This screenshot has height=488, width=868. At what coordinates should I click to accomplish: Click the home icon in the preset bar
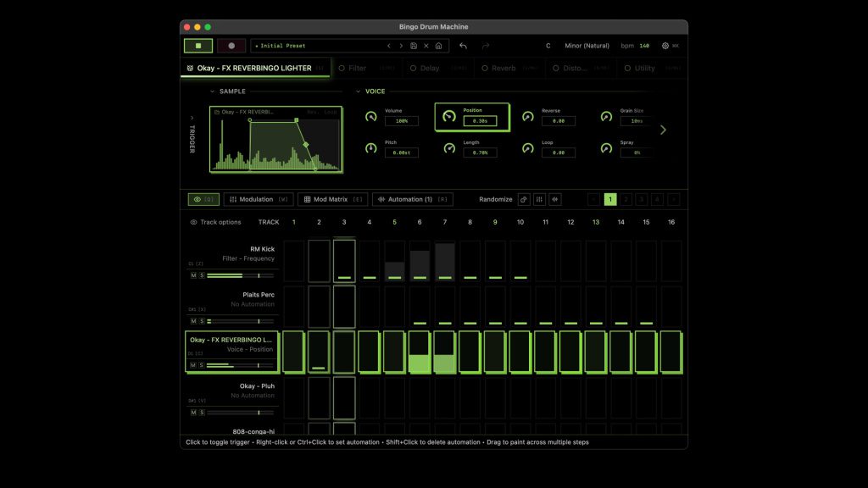point(438,46)
